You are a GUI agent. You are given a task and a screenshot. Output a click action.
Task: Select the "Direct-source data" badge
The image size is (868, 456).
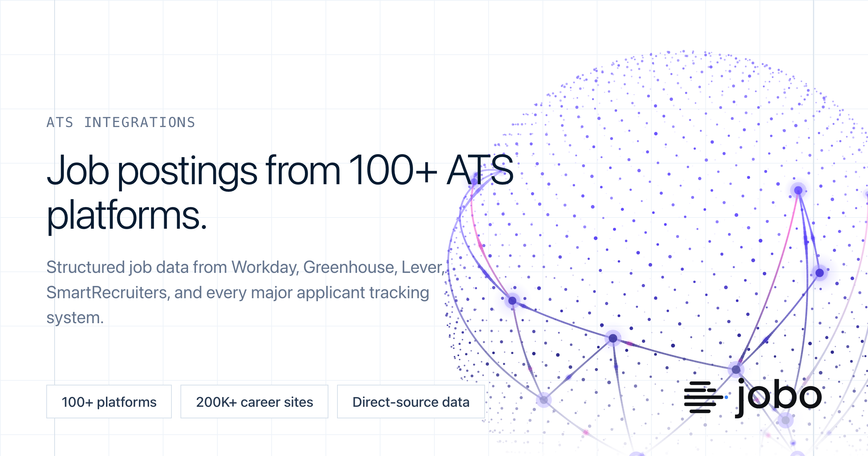(x=411, y=402)
